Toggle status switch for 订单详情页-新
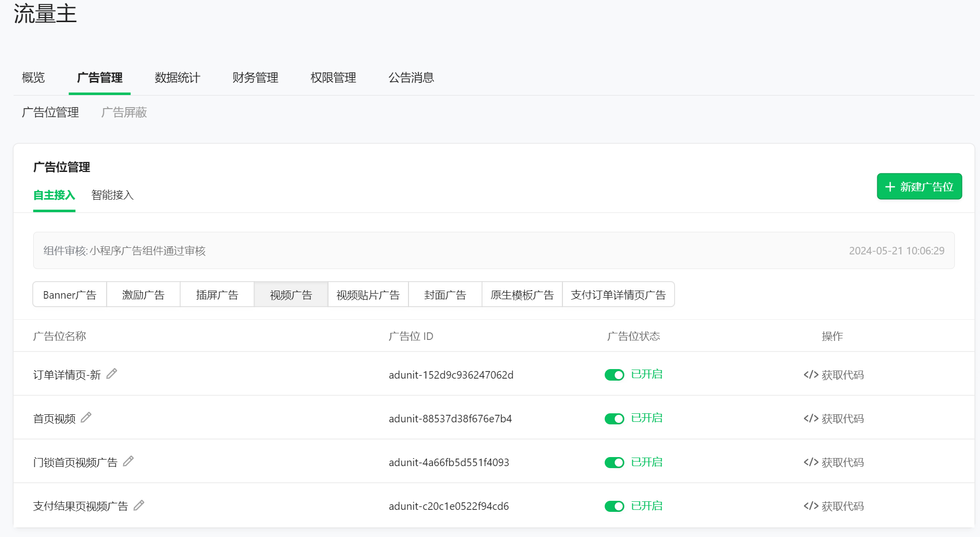980x537 pixels. coord(614,375)
